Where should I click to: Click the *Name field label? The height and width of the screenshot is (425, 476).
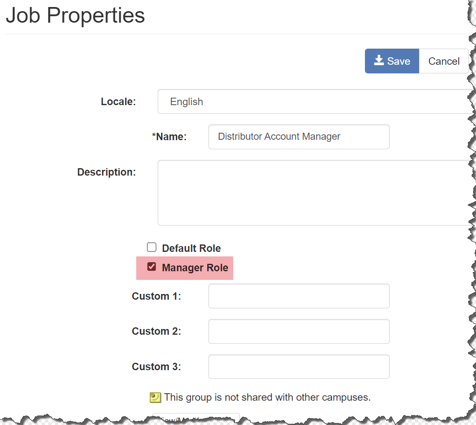point(169,137)
